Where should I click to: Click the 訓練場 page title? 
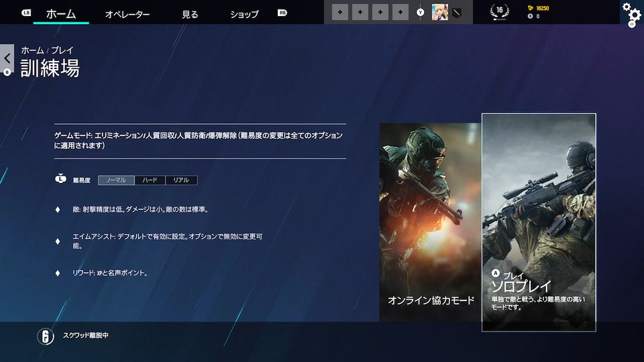click(x=50, y=68)
